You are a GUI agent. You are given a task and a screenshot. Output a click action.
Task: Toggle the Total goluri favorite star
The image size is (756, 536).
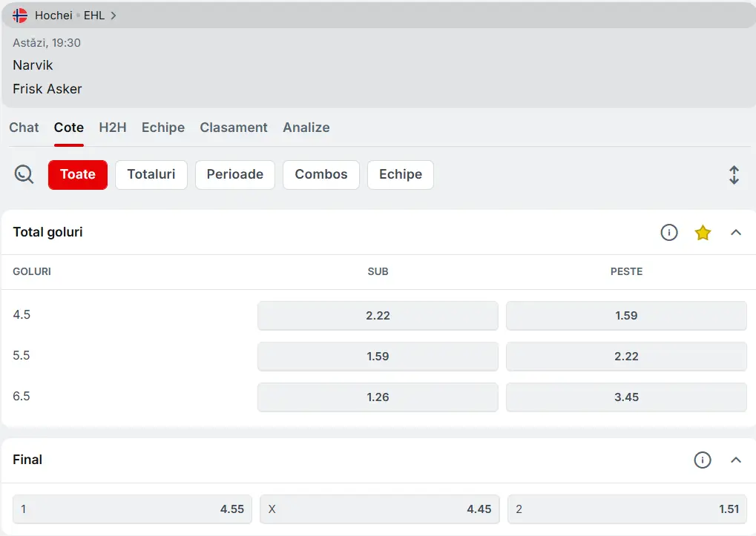pos(703,233)
